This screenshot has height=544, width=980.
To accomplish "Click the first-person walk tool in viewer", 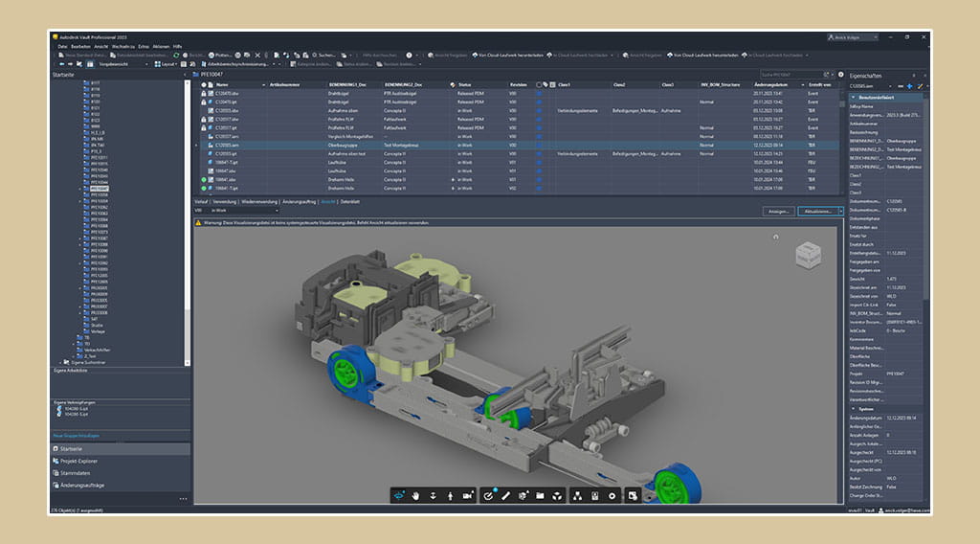I will pyautogui.click(x=451, y=495).
